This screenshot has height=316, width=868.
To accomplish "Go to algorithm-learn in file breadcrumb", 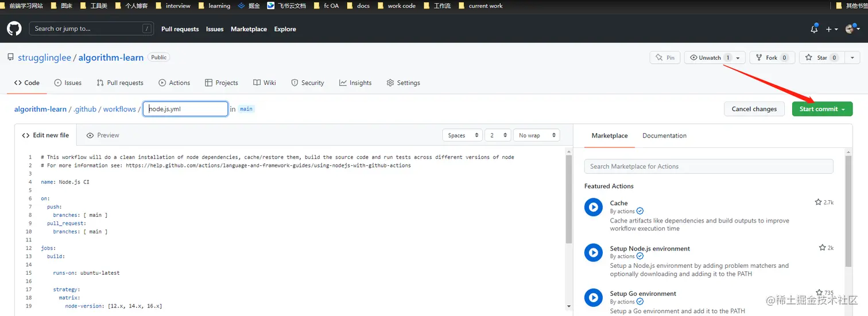I will point(40,109).
